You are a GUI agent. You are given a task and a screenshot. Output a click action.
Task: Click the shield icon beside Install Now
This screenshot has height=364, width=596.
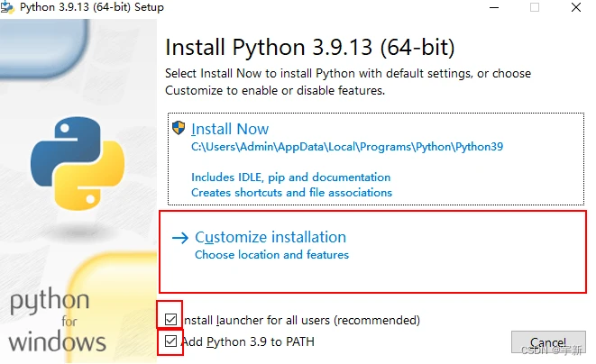pyautogui.click(x=179, y=128)
